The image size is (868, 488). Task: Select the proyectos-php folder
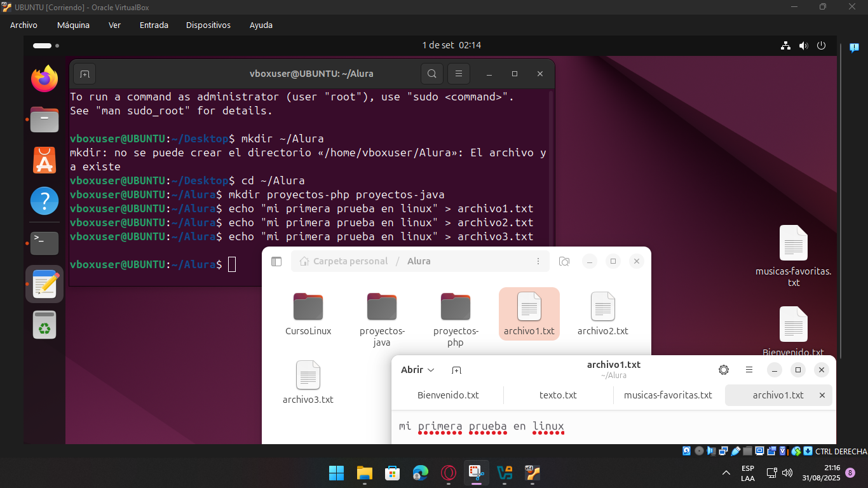click(456, 320)
